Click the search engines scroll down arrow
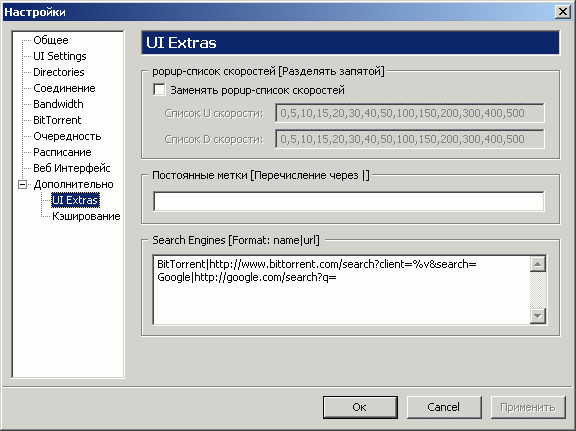The height and width of the screenshot is (431, 576). (538, 316)
